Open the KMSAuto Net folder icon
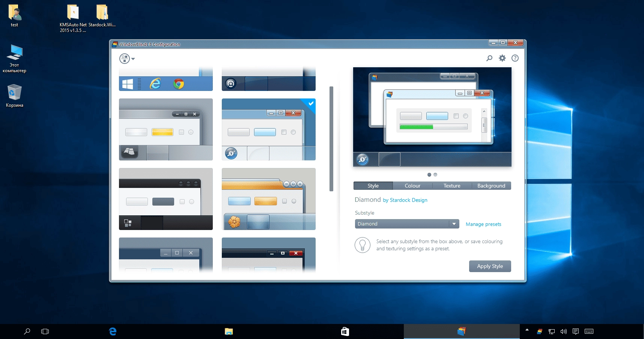Screen dimensions: 644x339 coord(73,18)
